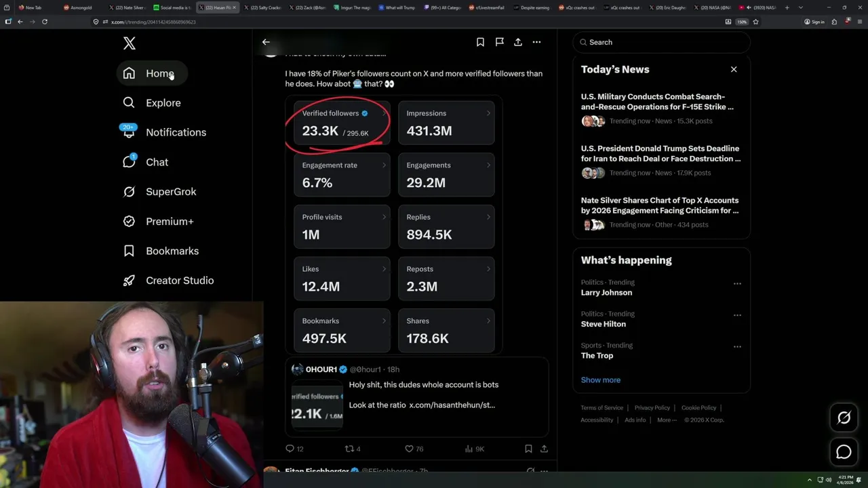Open the Nate Silver chart news story
The height and width of the screenshot is (488, 868).
coord(661,212)
